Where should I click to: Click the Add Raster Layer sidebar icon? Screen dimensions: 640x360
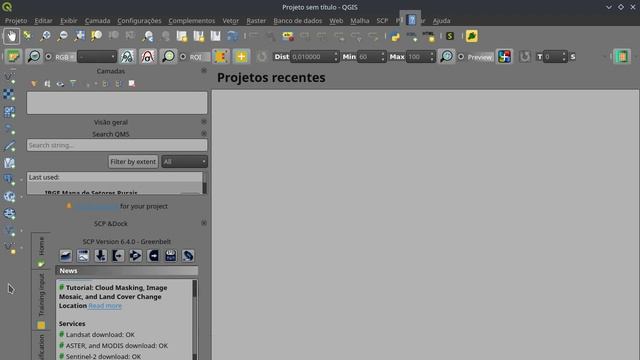tap(9, 94)
